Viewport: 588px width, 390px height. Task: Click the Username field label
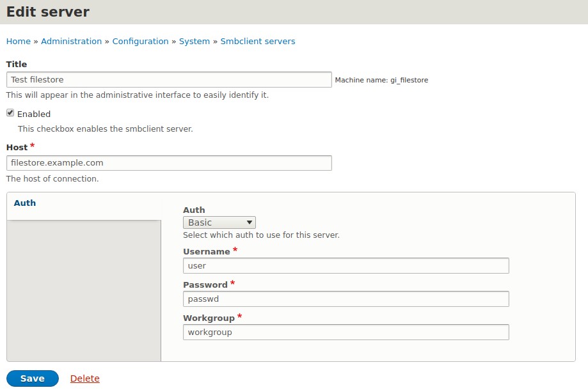(x=206, y=252)
